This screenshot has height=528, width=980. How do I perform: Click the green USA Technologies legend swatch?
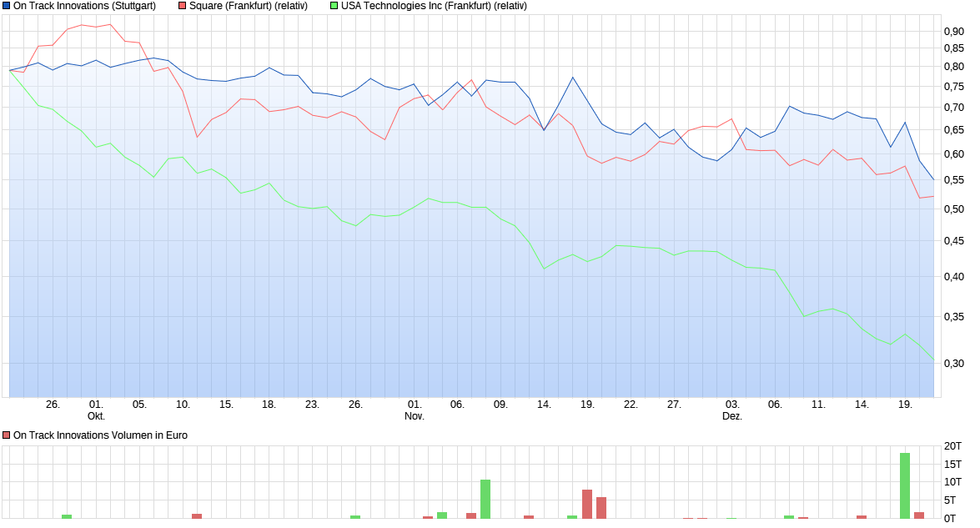334,6
